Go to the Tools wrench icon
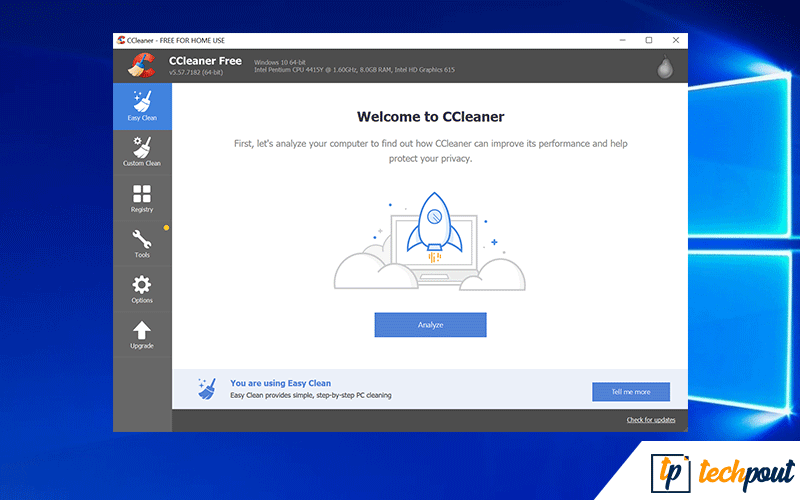Screen dimensions: 800x500 coord(142,242)
